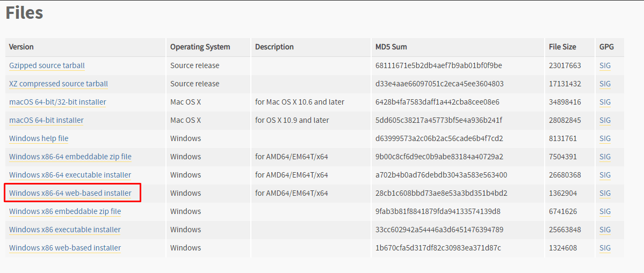Open SIG link for Gzipped source tarball
This screenshot has height=273, width=644.
pos(605,65)
